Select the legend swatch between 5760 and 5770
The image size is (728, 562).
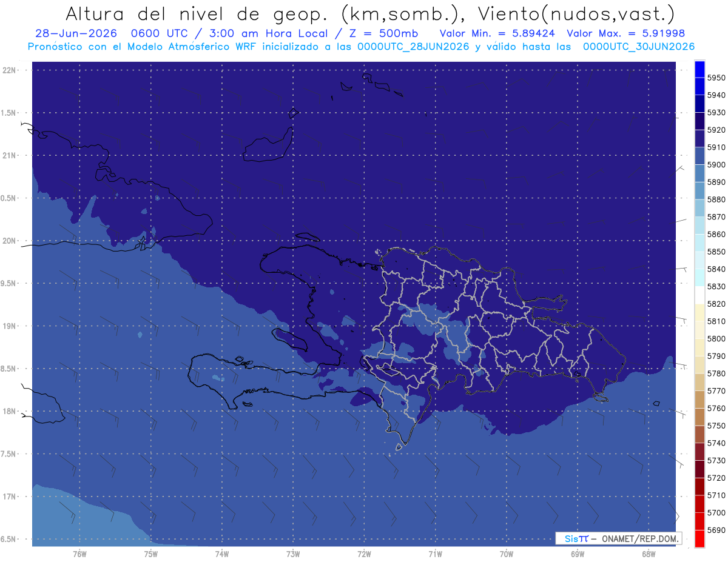(699, 400)
